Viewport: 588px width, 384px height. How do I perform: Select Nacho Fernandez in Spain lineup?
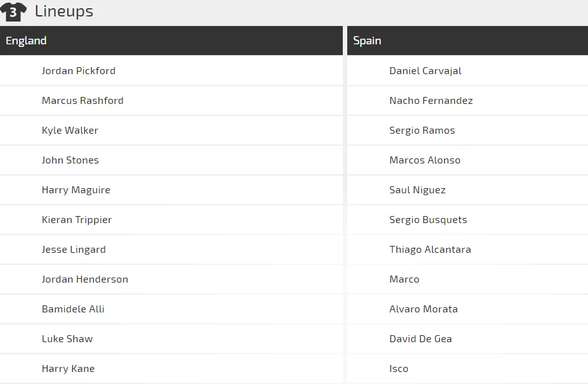[x=431, y=101]
